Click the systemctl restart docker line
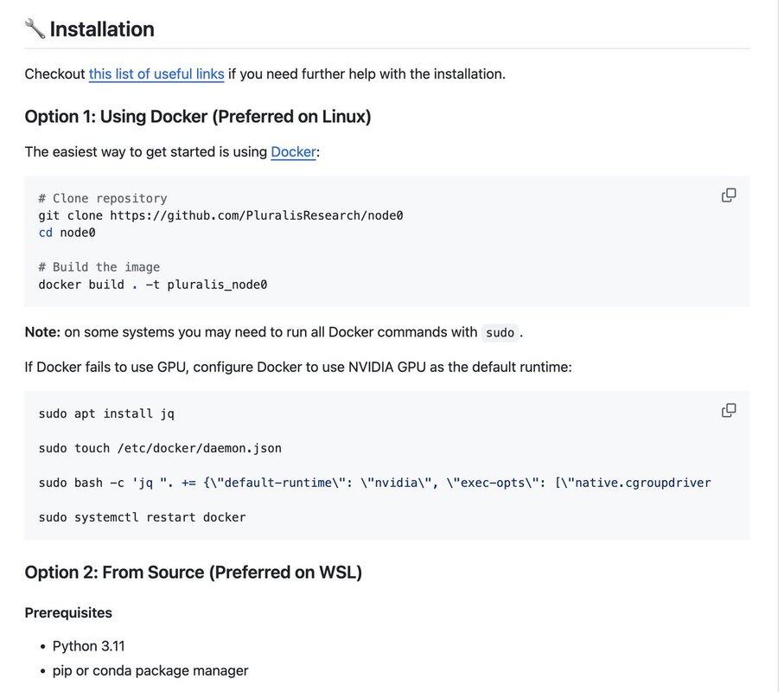Image resolution: width=784 pixels, height=692 pixels. (x=142, y=517)
